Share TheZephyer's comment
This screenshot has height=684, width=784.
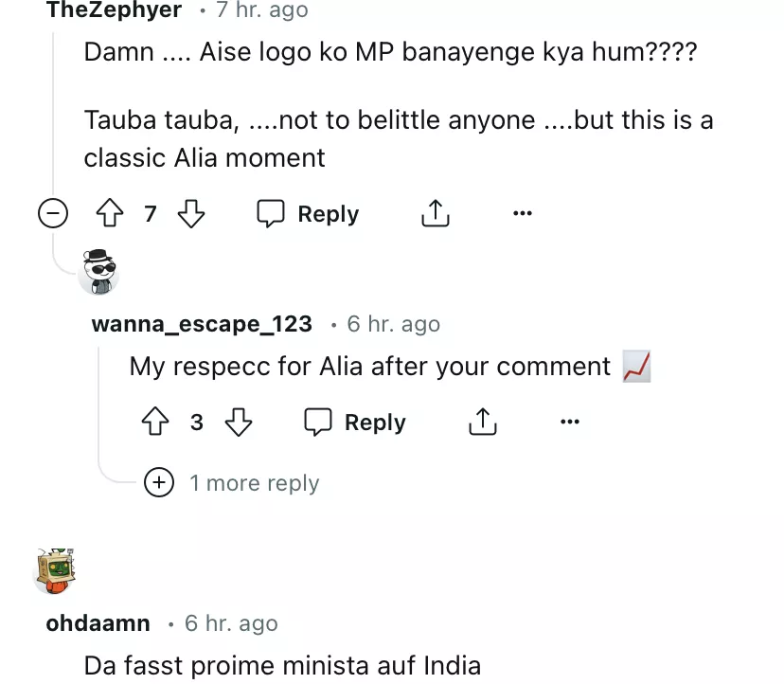coord(435,214)
